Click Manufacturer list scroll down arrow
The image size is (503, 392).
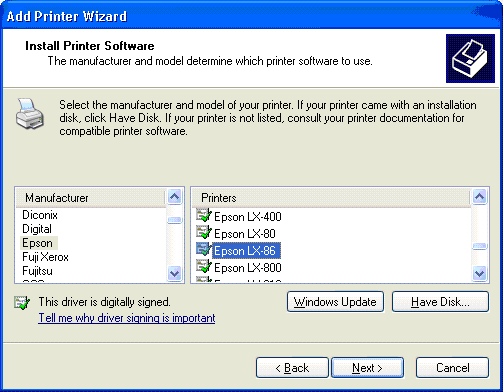[x=175, y=274]
